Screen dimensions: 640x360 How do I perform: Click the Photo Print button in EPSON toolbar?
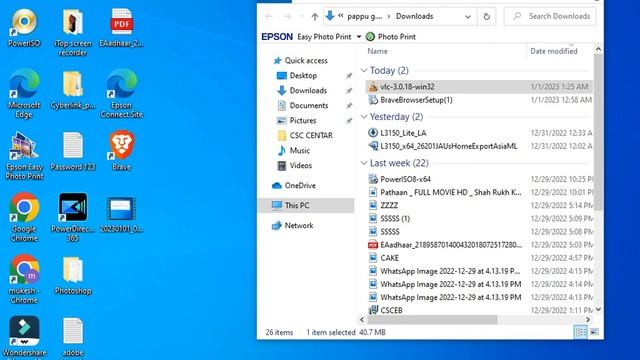[x=391, y=37]
